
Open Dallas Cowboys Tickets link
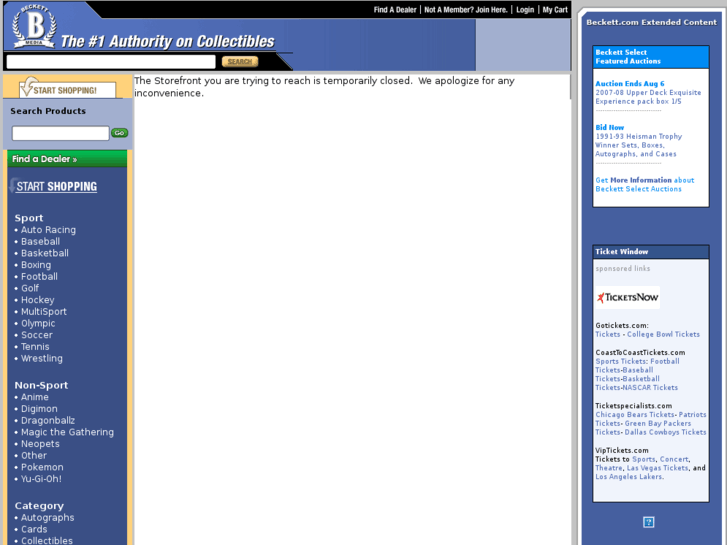tap(665, 432)
